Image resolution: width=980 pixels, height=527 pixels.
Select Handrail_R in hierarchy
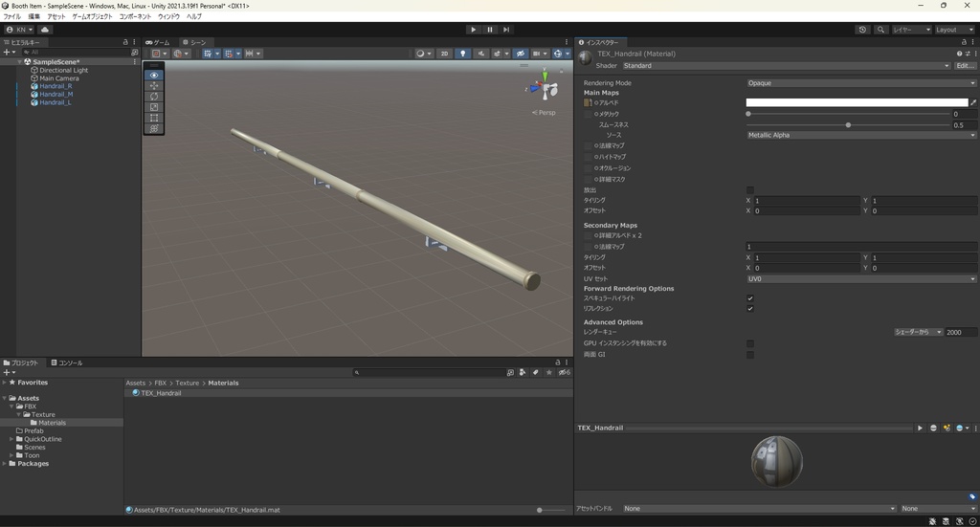pyautogui.click(x=56, y=86)
